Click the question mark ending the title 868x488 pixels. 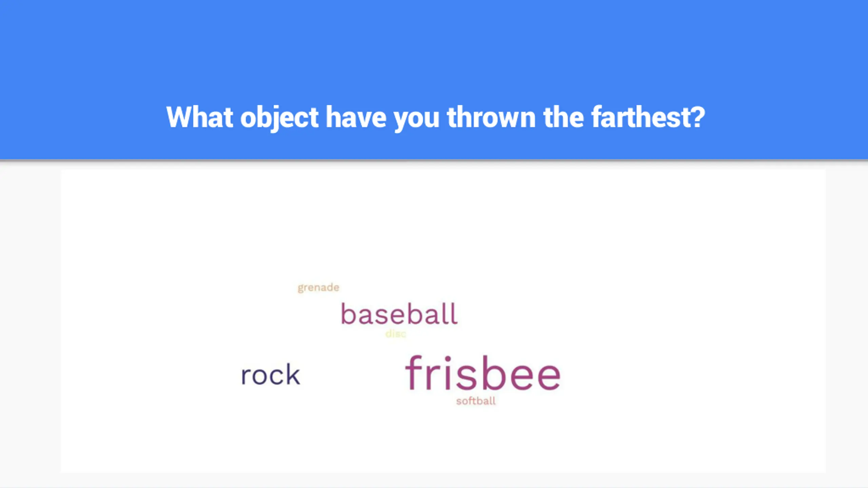[x=697, y=117]
